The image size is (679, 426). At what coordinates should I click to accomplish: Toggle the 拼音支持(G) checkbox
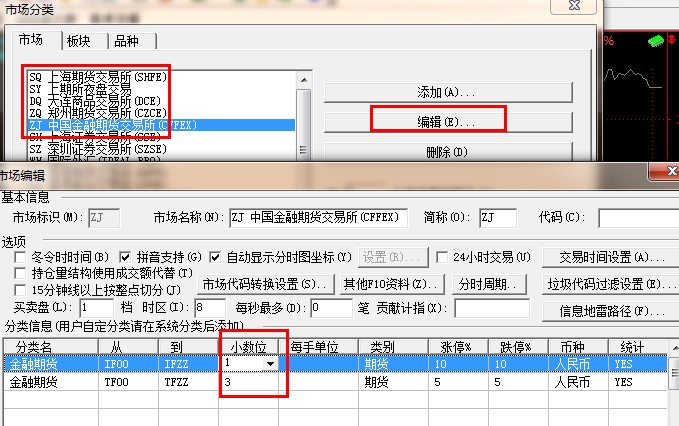point(125,257)
